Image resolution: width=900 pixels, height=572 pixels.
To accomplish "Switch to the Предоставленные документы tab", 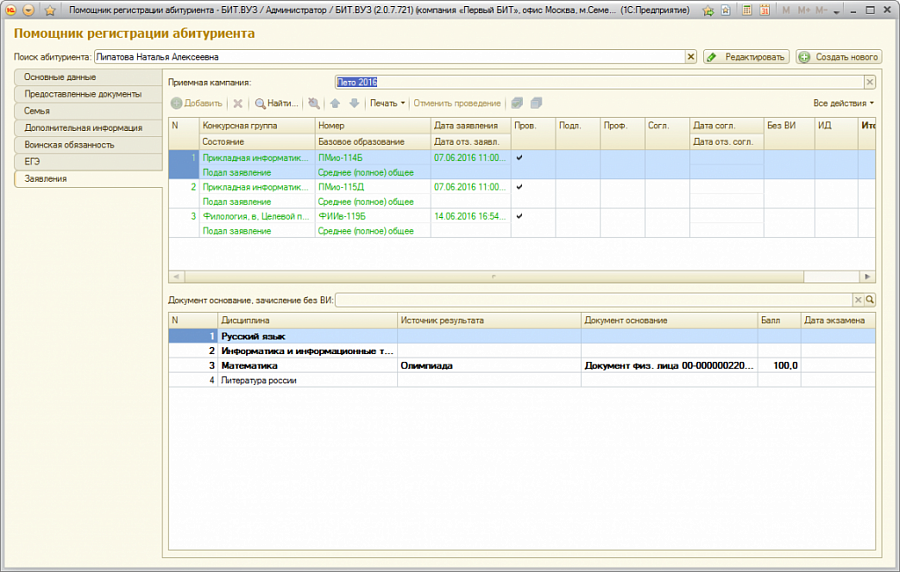I will pyautogui.click(x=88, y=94).
